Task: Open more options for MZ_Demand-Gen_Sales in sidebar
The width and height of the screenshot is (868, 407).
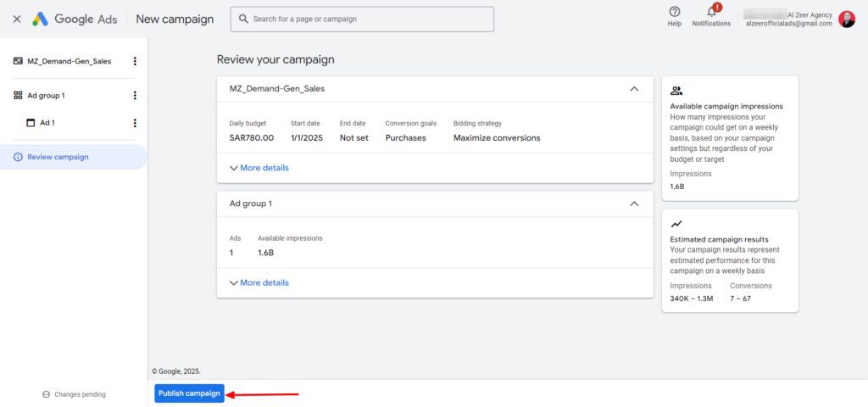Action: point(135,61)
